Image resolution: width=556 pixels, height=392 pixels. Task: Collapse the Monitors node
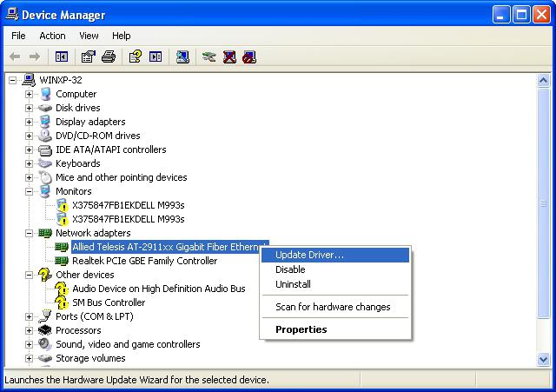coord(29,191)
